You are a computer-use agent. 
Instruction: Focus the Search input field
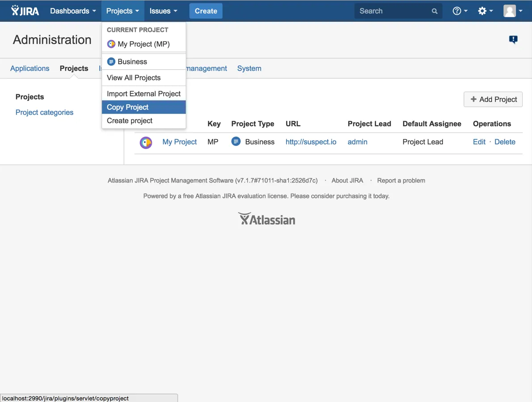(x=397, y=11)
